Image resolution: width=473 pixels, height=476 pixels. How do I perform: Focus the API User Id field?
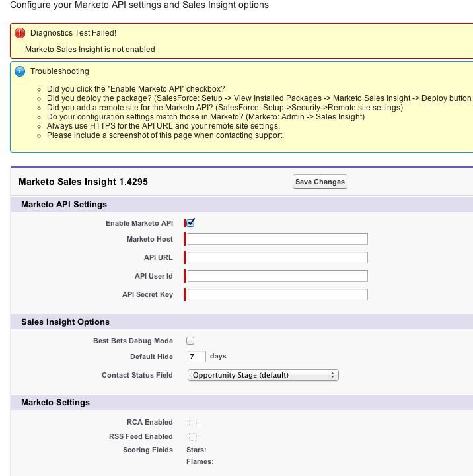click(x=277, y=276)
